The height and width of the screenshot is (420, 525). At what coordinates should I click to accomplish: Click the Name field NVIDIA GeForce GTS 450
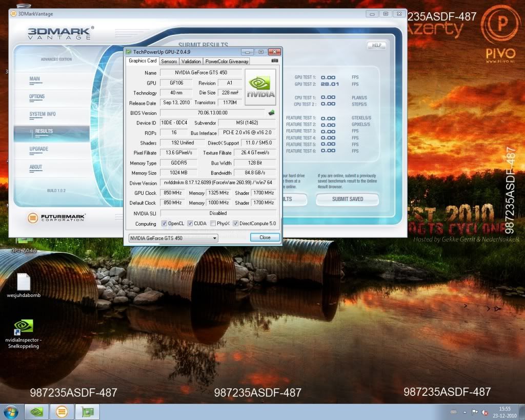tap(201, 73)
